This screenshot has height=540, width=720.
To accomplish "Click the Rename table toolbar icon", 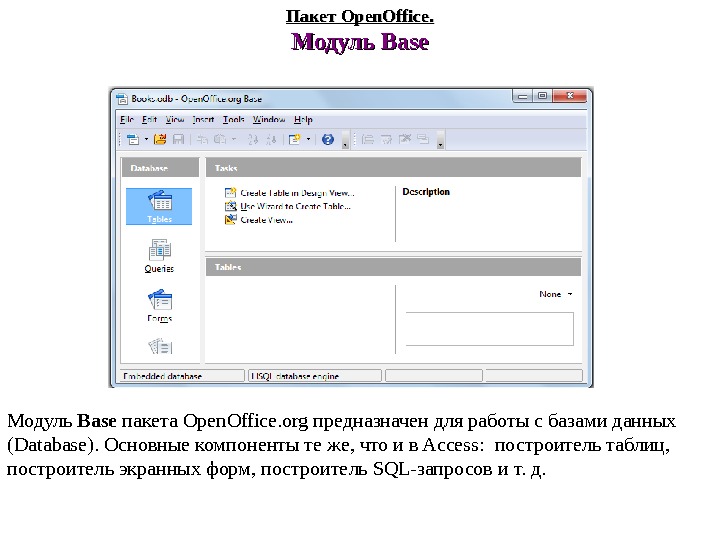I will click(x=423, y=139).
